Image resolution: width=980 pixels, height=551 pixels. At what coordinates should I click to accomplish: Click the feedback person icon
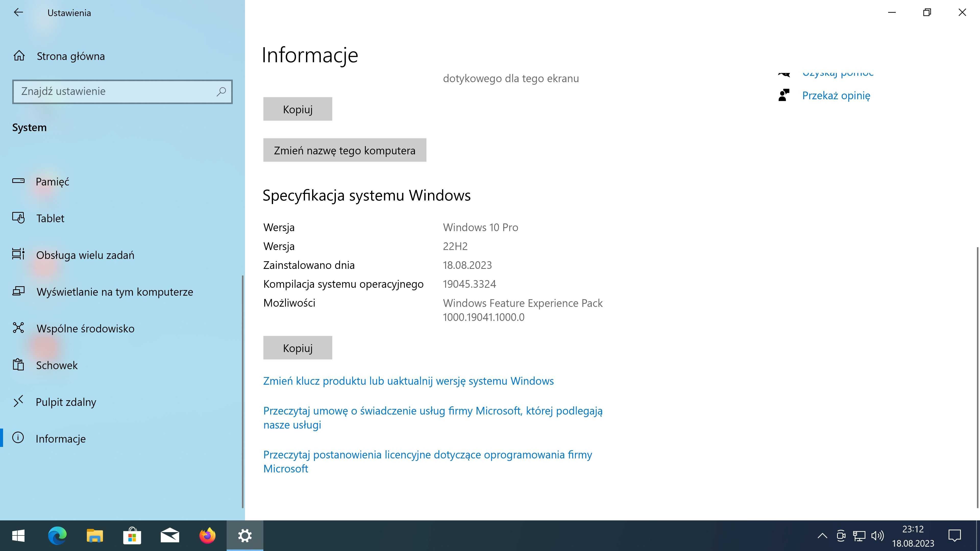tap(784, 95)
